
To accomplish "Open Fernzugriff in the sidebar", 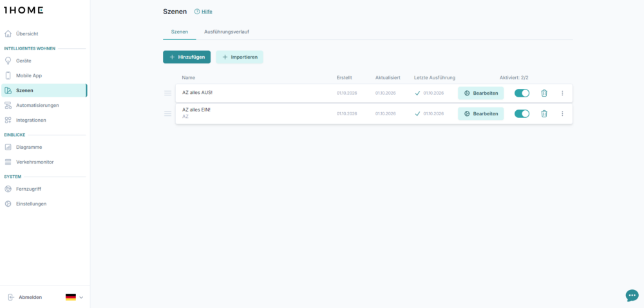I will pyautogui.click(x=44, y=189).
